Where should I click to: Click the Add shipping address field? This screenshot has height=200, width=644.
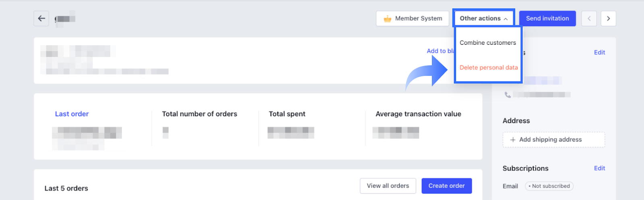coord(554,140)
